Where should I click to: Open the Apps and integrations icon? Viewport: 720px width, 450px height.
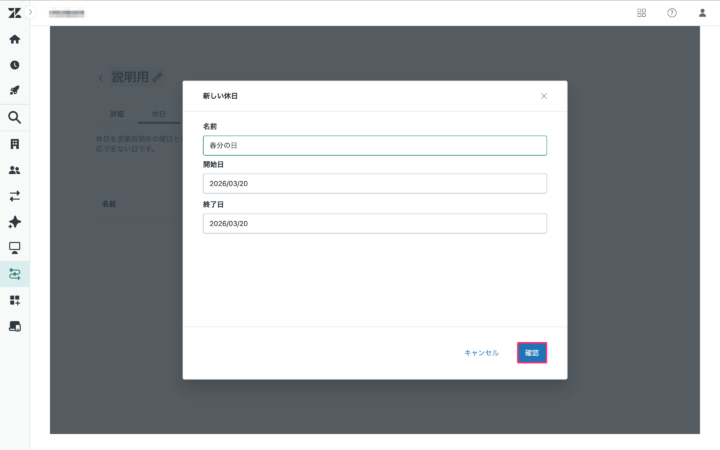(14, 300)
